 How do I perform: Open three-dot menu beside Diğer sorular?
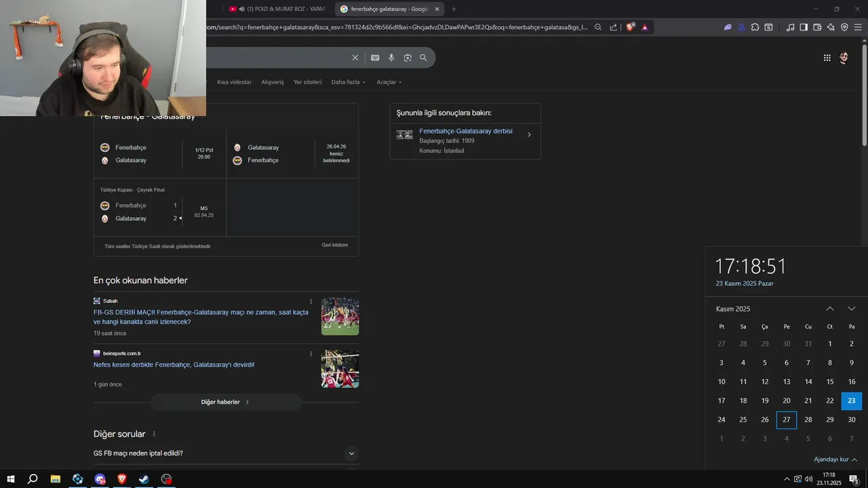pyautogui.click(x=154, y=434)
